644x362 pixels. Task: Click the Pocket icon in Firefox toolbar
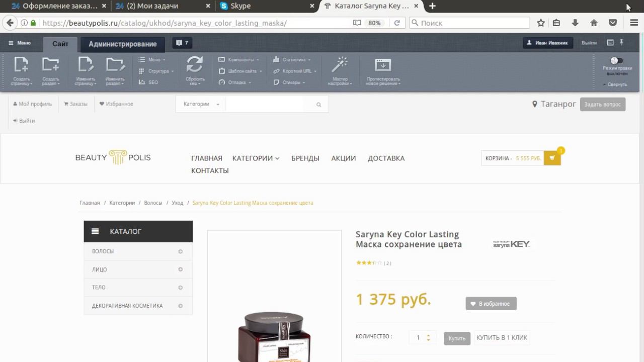click(613, 23)
